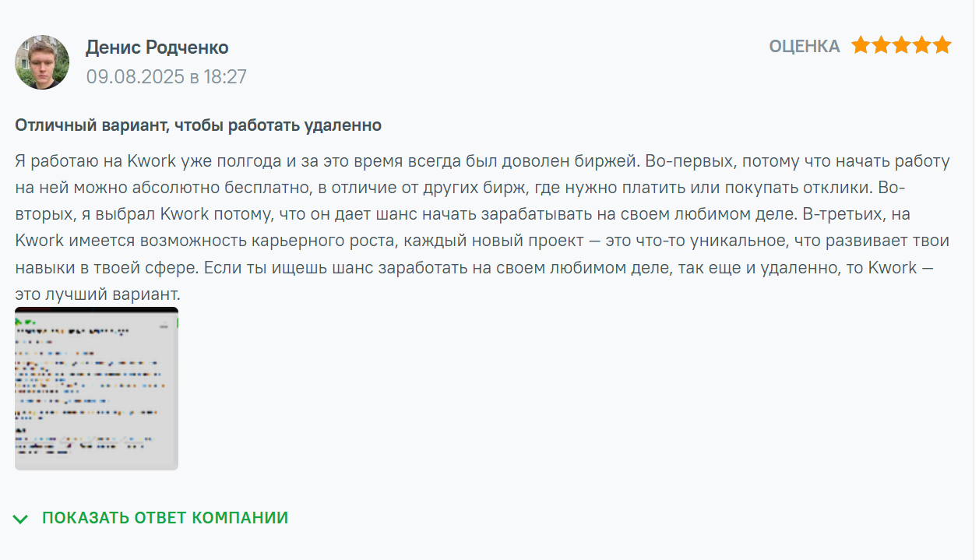Viewport: 979px width, 560px height.
Task: Select the fifth rating star
Action: coord(942,45)
